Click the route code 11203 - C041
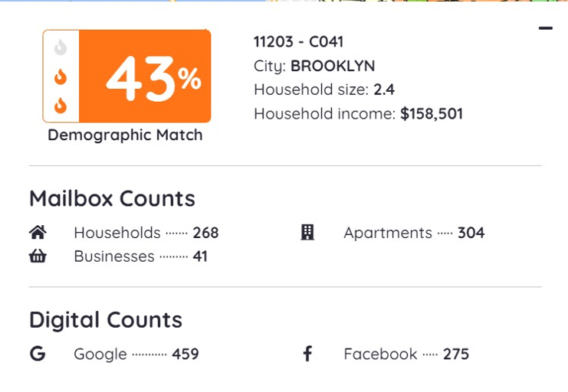The height and width of the screenshot is (392, 568). (299, 42)
